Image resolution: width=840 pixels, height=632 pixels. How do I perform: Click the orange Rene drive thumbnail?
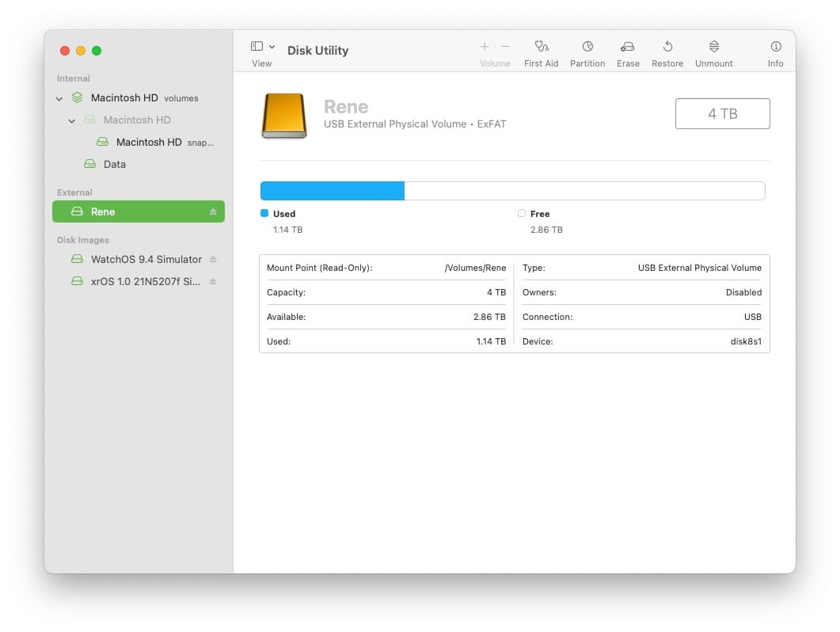pyautogui.click(x=283, y=116)
